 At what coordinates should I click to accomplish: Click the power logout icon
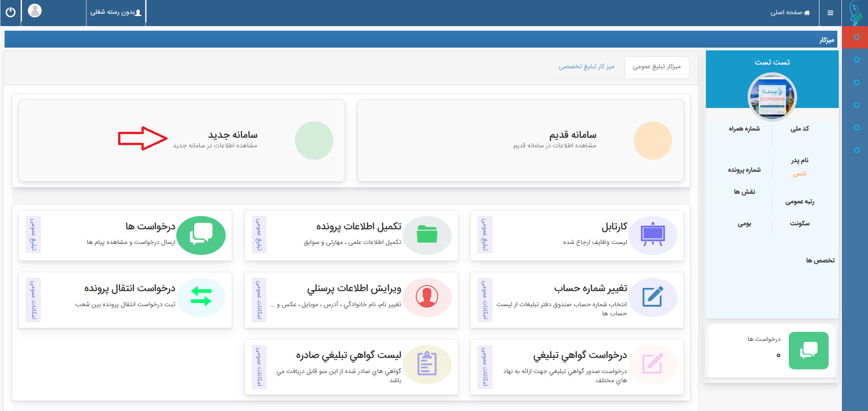pyautogui.click(x=11, y=12)
